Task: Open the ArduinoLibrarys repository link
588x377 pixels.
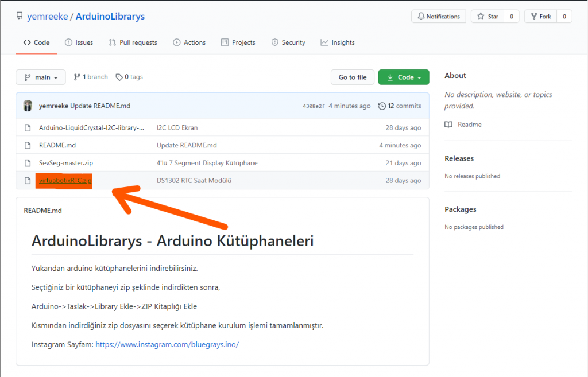Action: pos(110,17)
